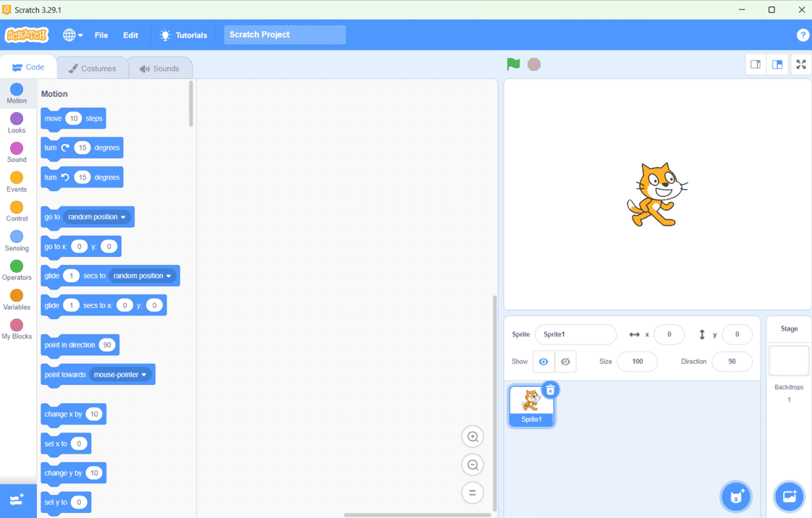Open the Choose a Sprite button
The image size is (812, 518).
tap(736, 496)
